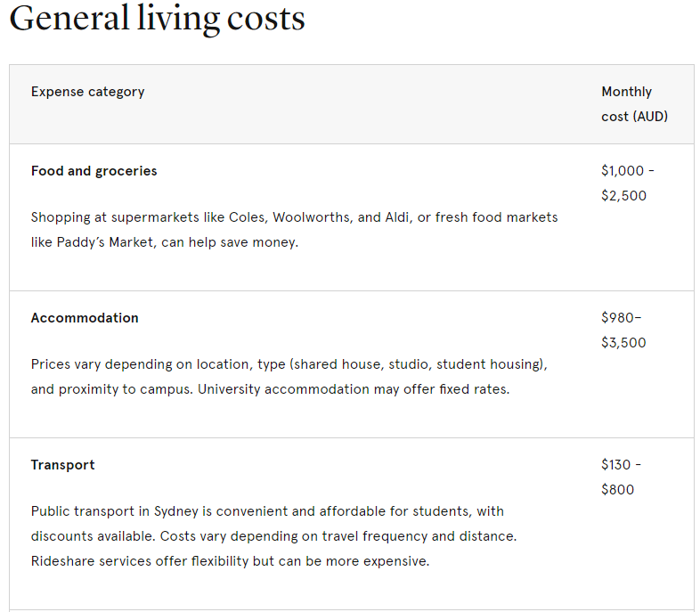700x612 pixels.
Task: Click the "General living costs" heading
Action: pos(157,18)
